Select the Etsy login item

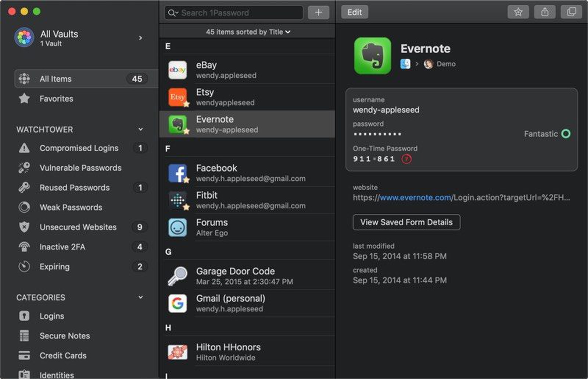click(247, 97)
